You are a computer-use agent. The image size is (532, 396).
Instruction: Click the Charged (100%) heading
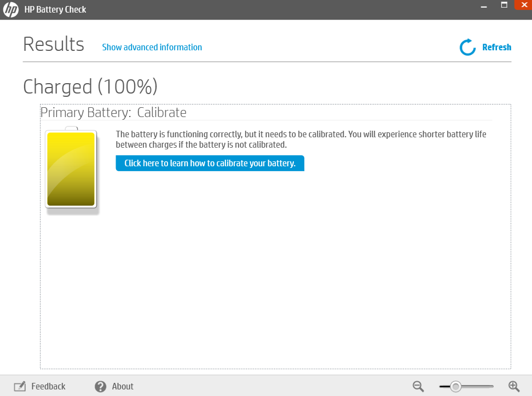(89, 86)
